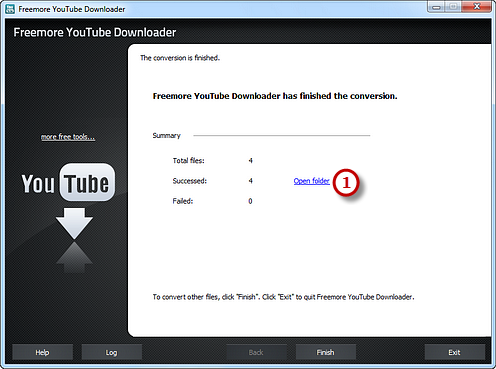This screenshot has height=369, width=496.
Task: Minimize the Freemore YouTube Downloader window
Action: [x=436, y=7]
